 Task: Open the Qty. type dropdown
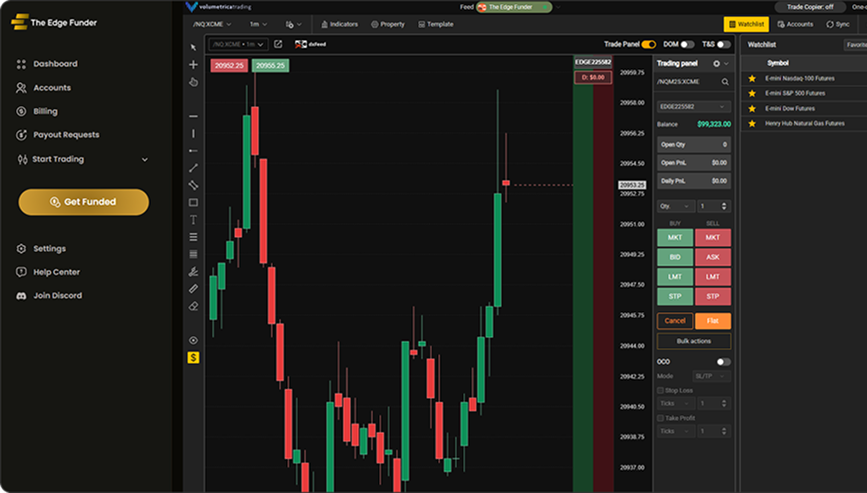pyautogui.click(x=675, y=206)
